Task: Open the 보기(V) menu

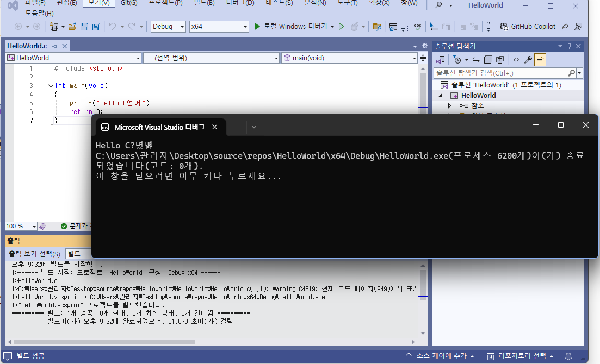Action: tap(98, 3)
